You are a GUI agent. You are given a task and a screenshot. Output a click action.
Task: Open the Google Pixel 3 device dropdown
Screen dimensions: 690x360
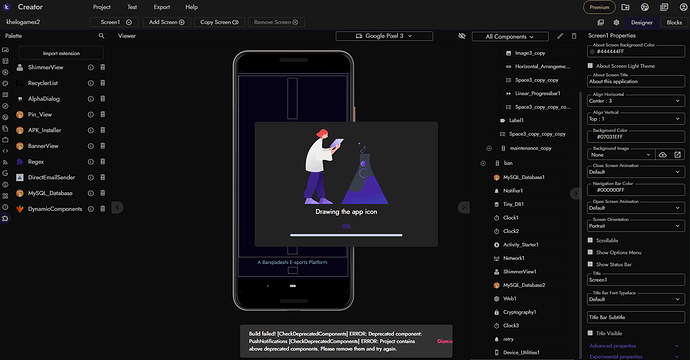(384, 36)
